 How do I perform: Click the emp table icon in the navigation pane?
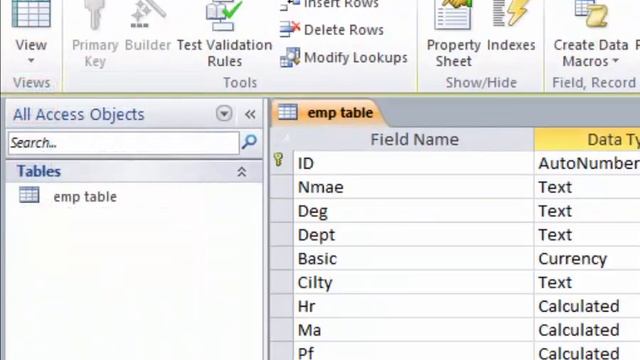pyautogui.click(x=29, y=195)
